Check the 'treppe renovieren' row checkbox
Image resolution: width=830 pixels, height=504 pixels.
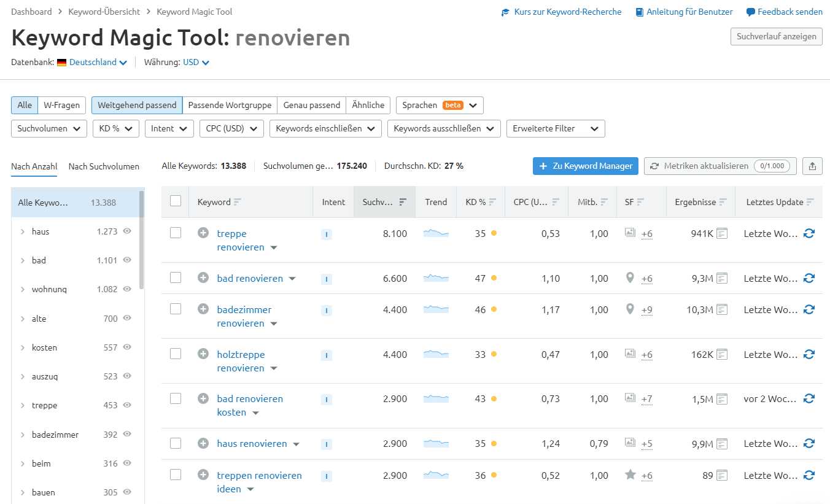pos(176,233)
